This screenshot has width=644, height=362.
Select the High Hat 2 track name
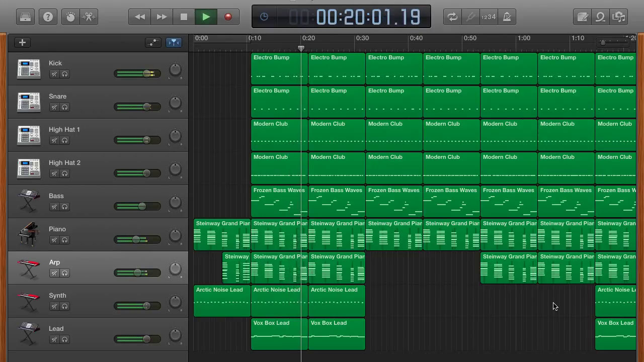(64, 163)
